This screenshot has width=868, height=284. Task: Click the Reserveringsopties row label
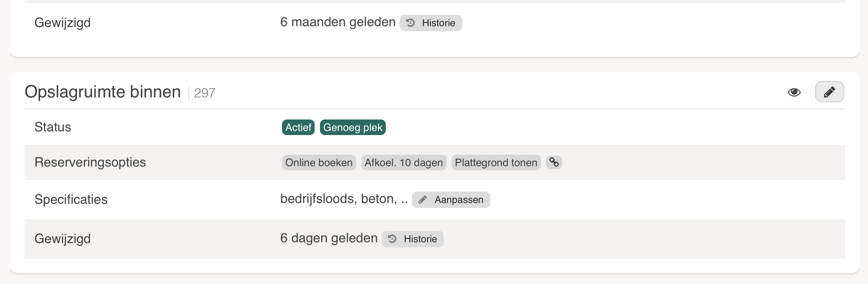pos(90,162)
